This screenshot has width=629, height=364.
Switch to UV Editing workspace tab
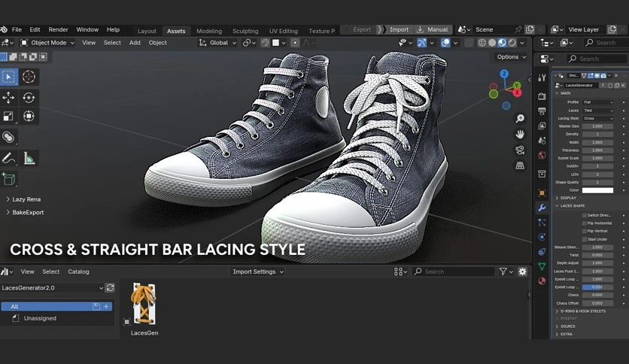283,31
